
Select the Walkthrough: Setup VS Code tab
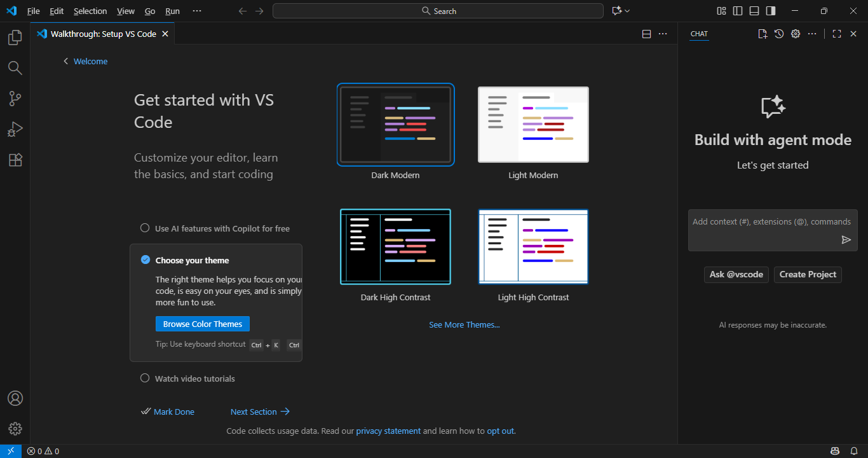tap(103, 34)
